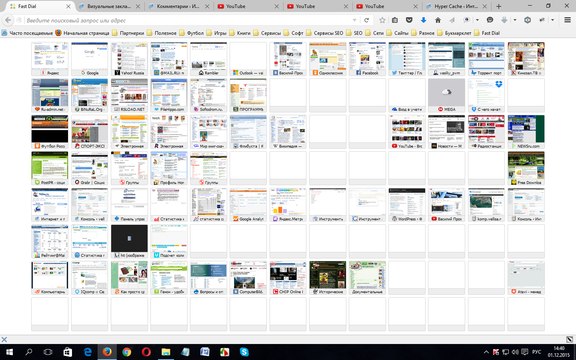Open Word from the taskbar
This screenshot has height=360, width=576.
coord(205,352)
